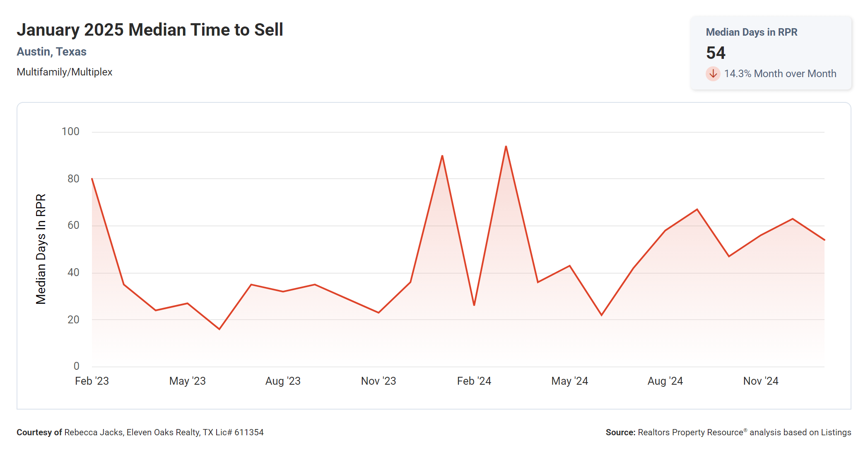
Task: Click the Feb '23 x-axis label
Action: (x=92, y=381)
